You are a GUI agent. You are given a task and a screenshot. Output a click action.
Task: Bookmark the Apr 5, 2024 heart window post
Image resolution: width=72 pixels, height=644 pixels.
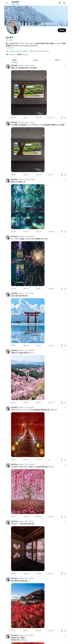click(x=62, y=573)
